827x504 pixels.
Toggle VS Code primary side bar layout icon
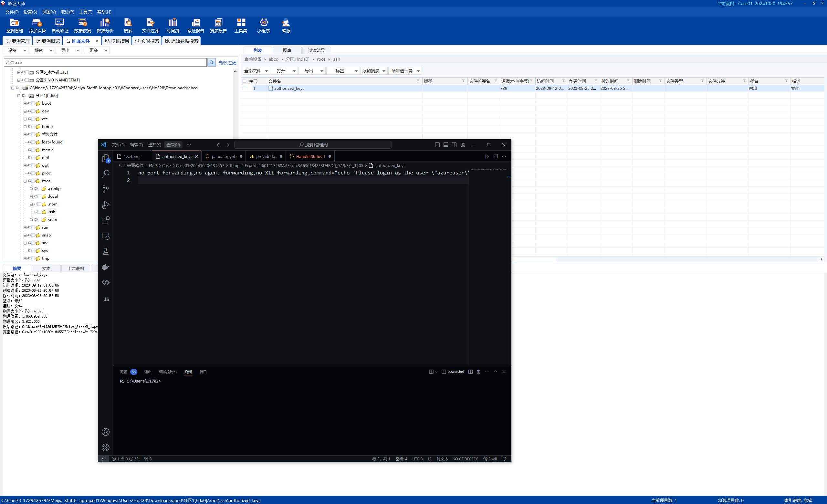[x=437, y=145]
